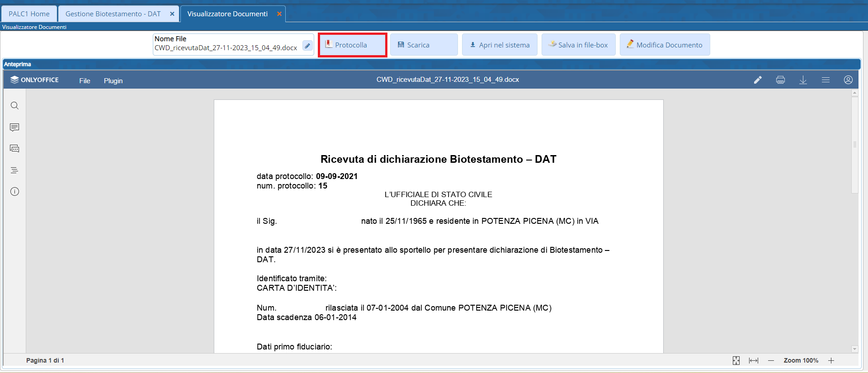
Task: Open the Plugin menu
Action: [x=113, y=81]
